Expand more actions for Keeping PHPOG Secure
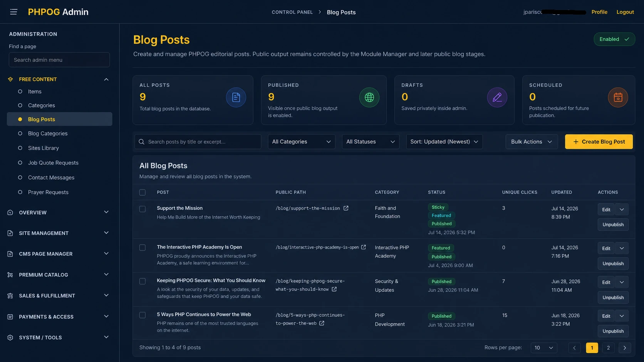This screenshot has height=362, width=644. pos(622,282)
